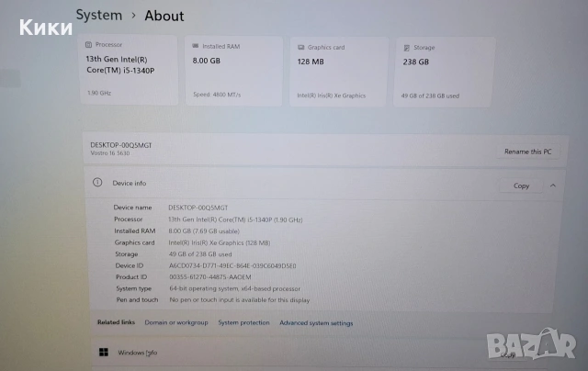Click Speed: 4800 MT/s text
Screen dimensions: 588x371
pos(217,95)
